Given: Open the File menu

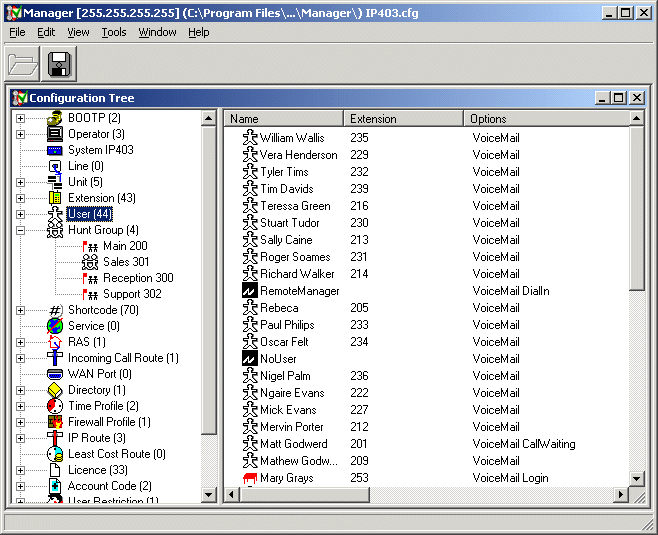Looking at the screenshot, I should pos(17,32).
